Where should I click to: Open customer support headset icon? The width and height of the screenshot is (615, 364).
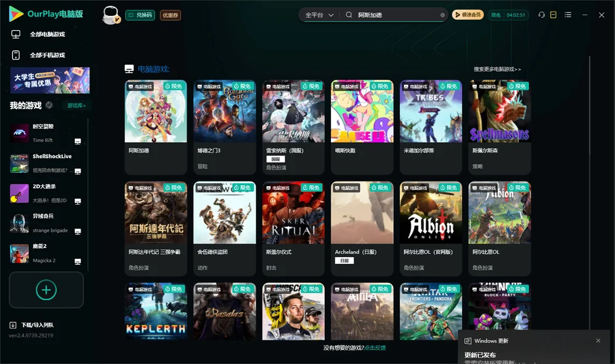[x=542, y=15]
